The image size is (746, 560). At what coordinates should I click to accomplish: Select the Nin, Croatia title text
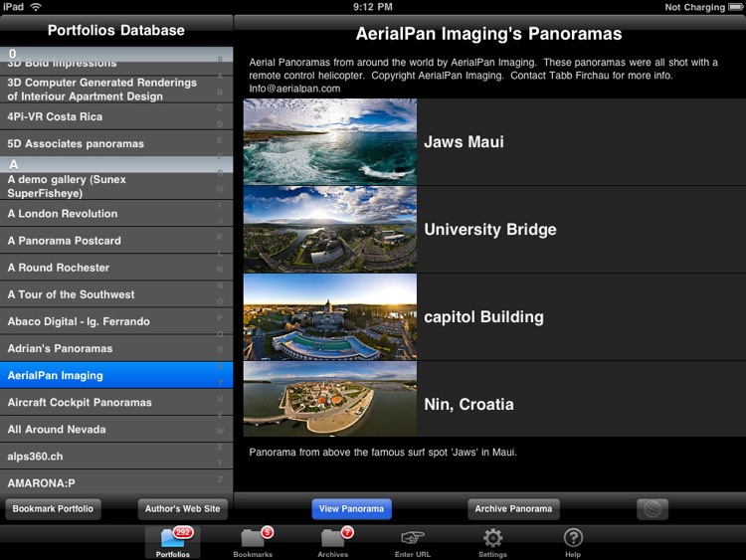tap(468, 405)
